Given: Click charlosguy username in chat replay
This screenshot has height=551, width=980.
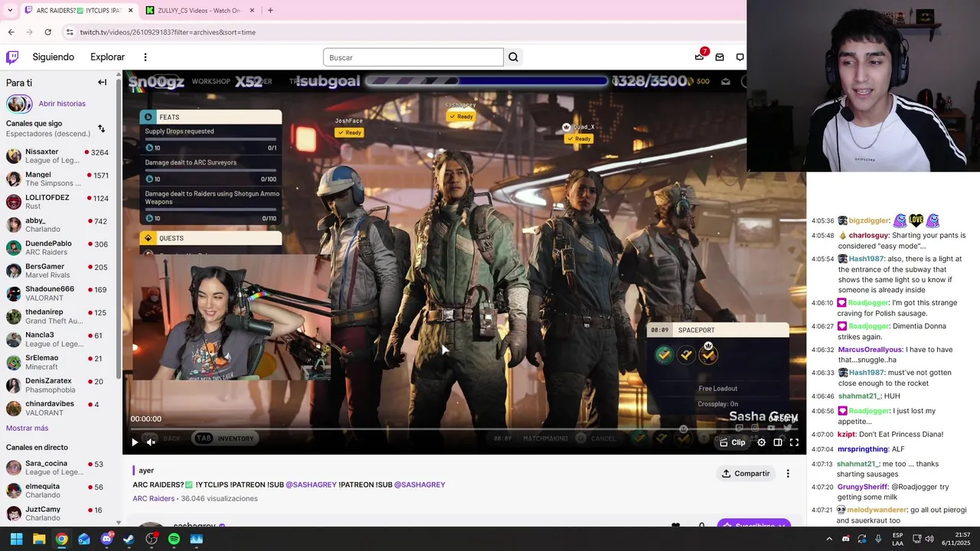Looking at the screenshot, I should tap(868, 236).
